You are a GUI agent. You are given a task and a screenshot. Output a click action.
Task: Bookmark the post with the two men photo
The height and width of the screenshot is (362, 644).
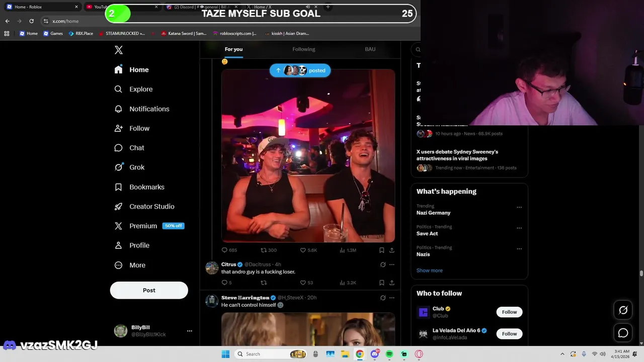tap(382, 250)
